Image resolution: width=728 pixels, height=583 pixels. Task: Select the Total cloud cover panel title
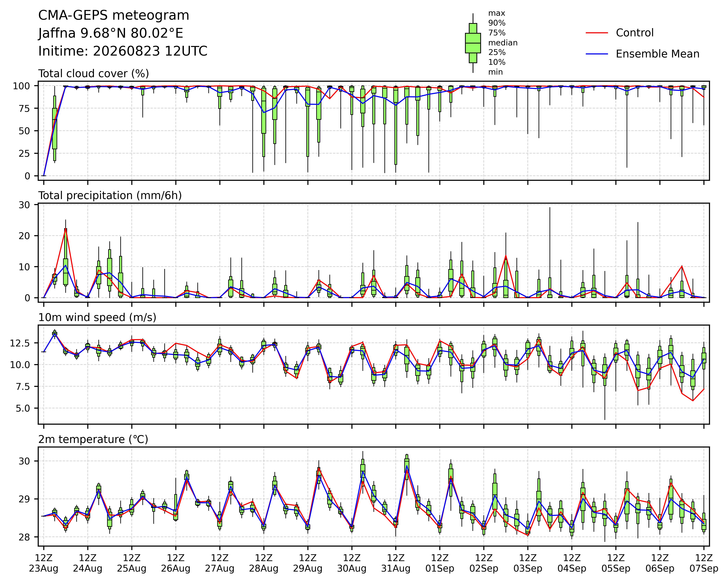pos(94,74)
